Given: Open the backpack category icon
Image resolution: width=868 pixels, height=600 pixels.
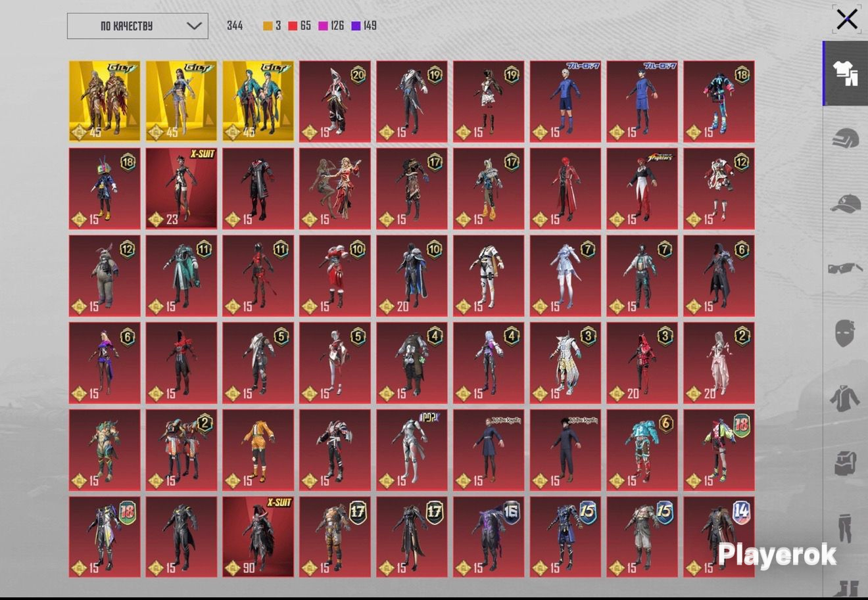Looking at the screenshot, I should tap(845, 463).
